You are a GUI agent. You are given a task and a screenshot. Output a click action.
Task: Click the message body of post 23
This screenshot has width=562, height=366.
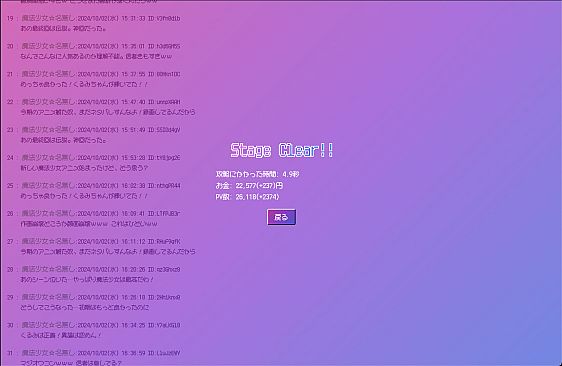click(x=63, y=140)
